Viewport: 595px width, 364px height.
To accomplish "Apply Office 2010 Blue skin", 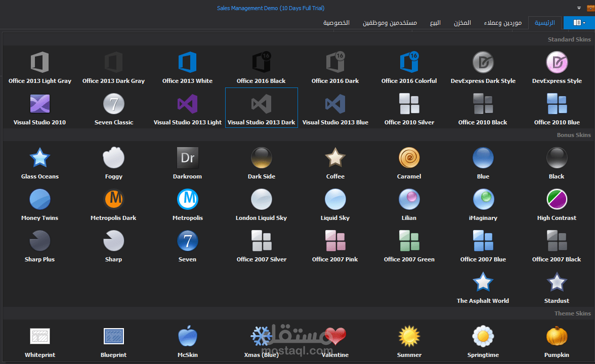I will coord(557,109).
